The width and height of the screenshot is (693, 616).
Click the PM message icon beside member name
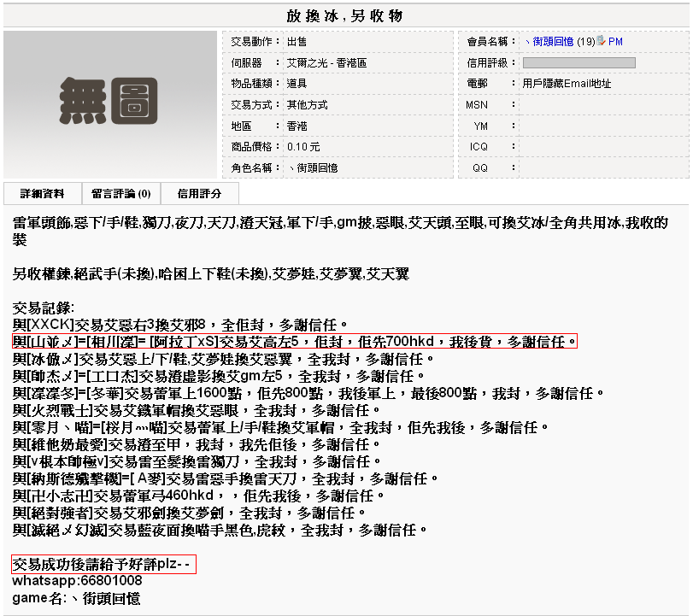pyautogui.click(x=602, y=41)
